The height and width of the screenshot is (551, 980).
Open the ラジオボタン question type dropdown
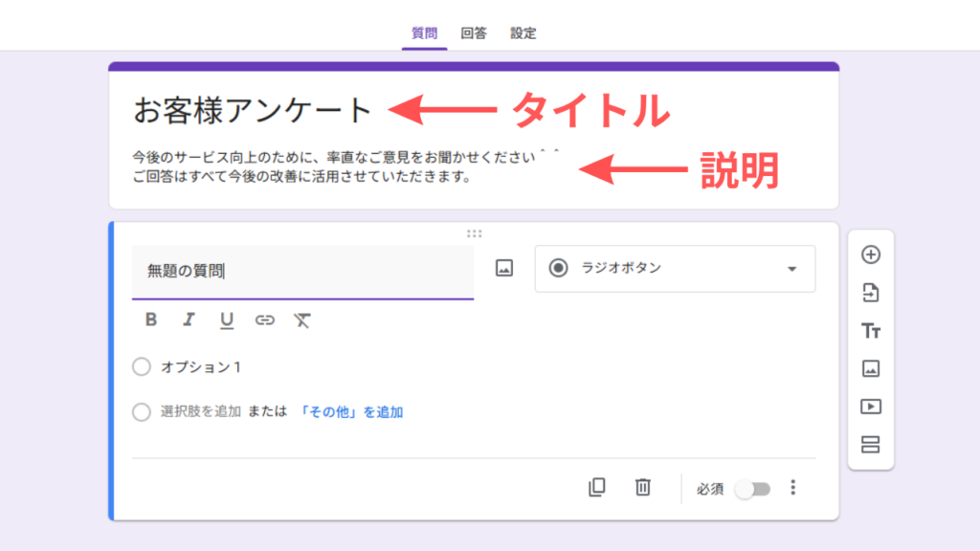tap(675, 269)
